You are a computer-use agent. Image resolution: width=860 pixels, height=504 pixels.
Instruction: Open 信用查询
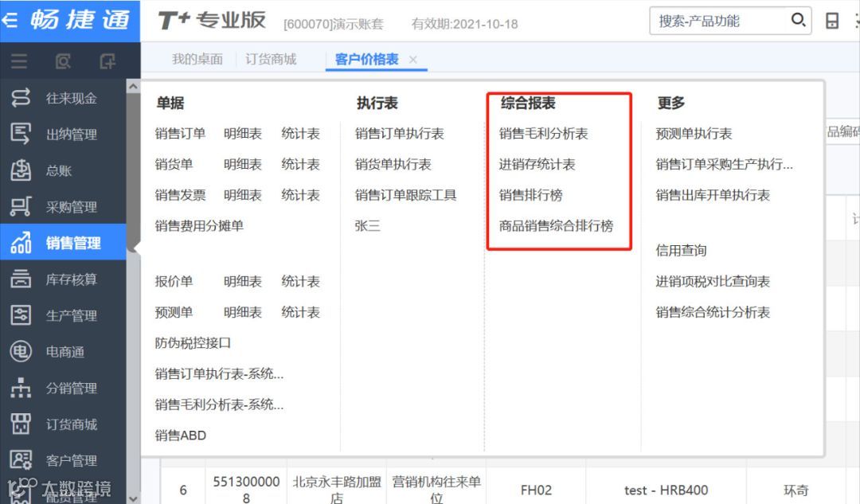(681, 251)
